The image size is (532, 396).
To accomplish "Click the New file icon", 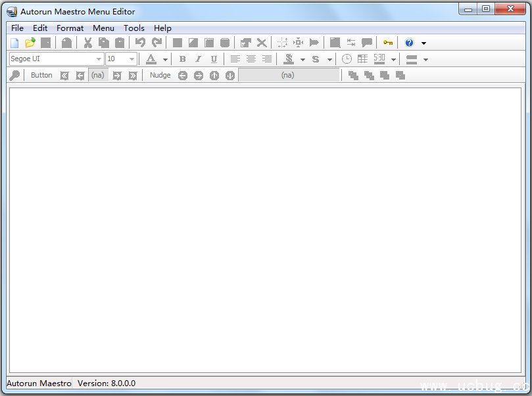I will (x=14, y=43).
